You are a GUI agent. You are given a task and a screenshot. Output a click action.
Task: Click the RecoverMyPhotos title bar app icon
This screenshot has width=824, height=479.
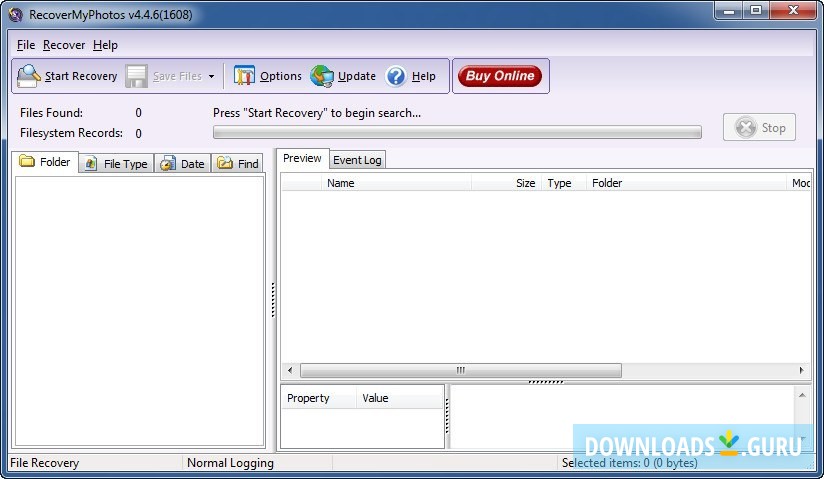coord(16,15)
